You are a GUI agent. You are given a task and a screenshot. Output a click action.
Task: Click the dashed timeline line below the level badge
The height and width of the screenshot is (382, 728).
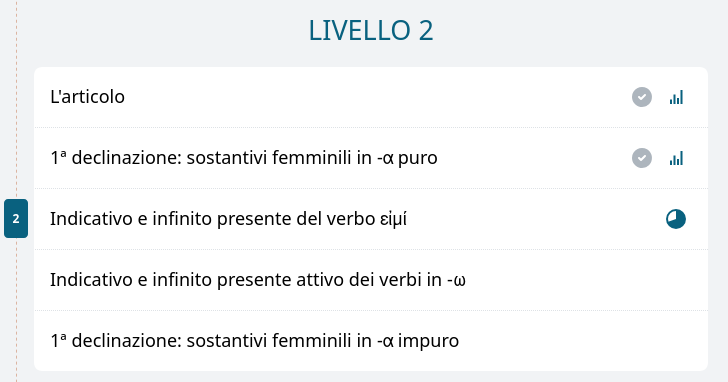(x=17, y=310)
